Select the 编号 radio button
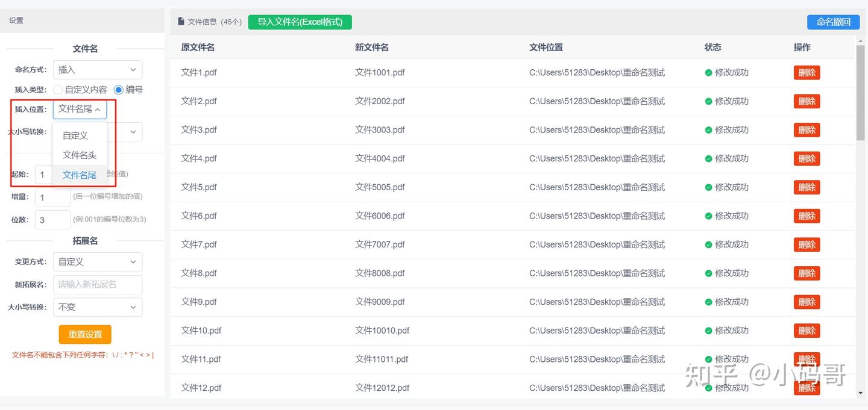Viewport: 868px width, 410px height. 119,90
